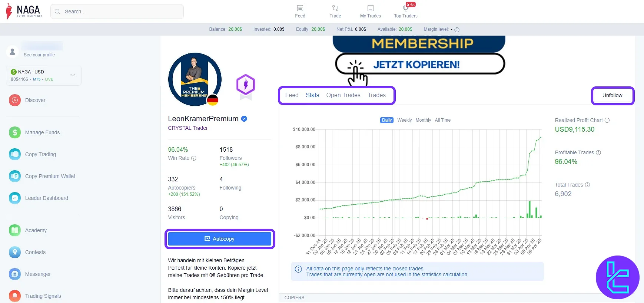Click the Trading Signals bell icon
The height and width of the screenshot is (303, 644).
[x=15, y=296]
